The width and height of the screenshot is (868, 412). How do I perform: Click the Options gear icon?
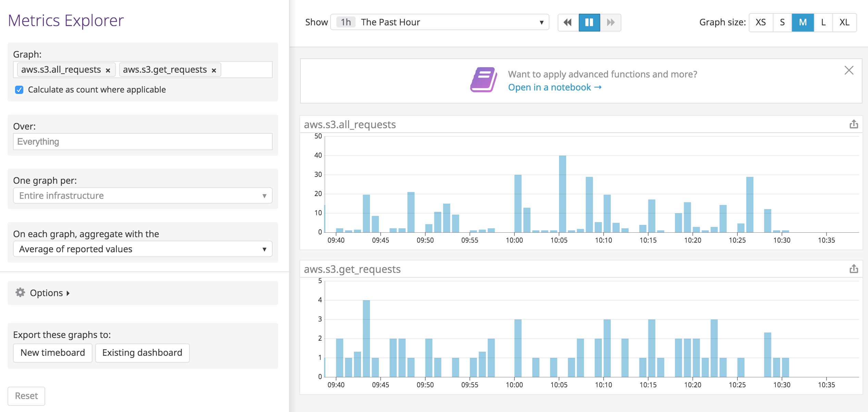tap(20, 292)
